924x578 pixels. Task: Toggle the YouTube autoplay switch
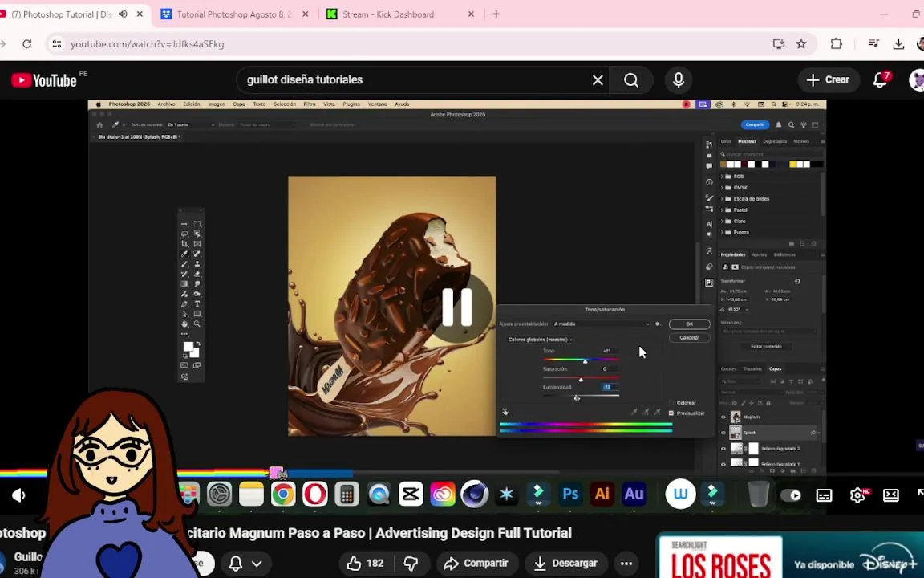[791, 495]
